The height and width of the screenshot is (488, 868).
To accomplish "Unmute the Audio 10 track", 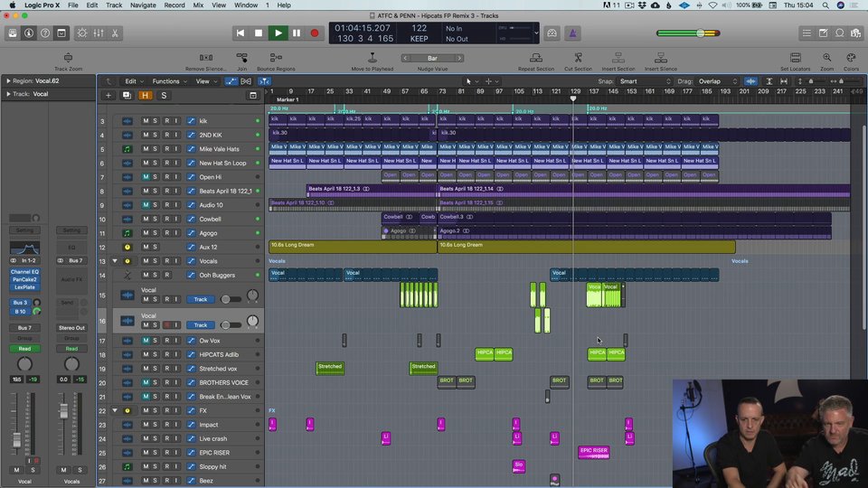I will [x=146, y=205].
